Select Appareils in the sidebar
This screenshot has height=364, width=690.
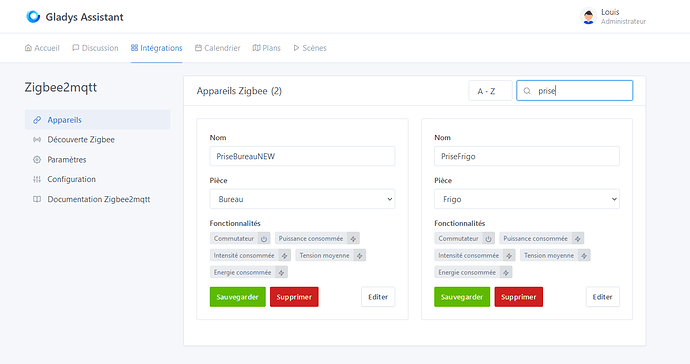[x=98, y=120]
